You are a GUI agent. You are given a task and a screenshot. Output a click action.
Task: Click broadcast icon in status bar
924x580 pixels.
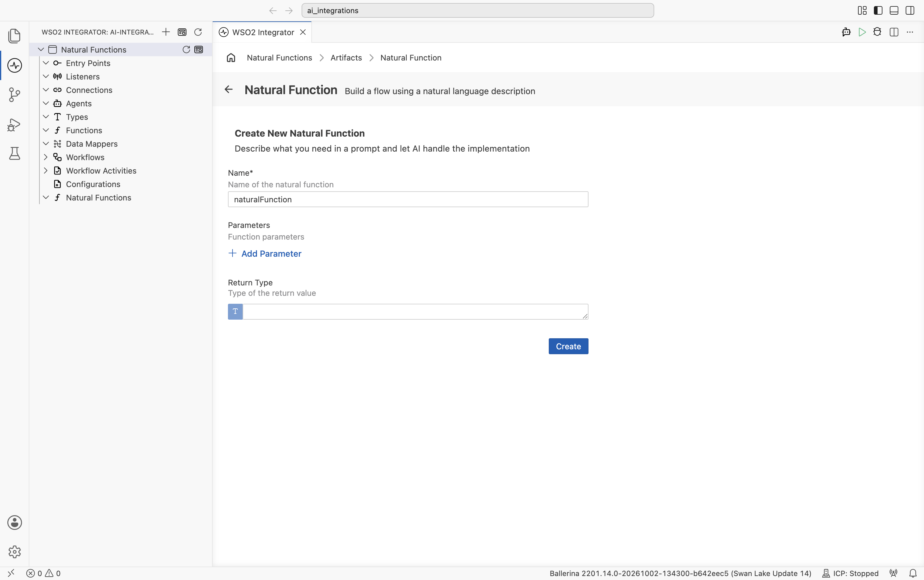click(x=893, y=573)
